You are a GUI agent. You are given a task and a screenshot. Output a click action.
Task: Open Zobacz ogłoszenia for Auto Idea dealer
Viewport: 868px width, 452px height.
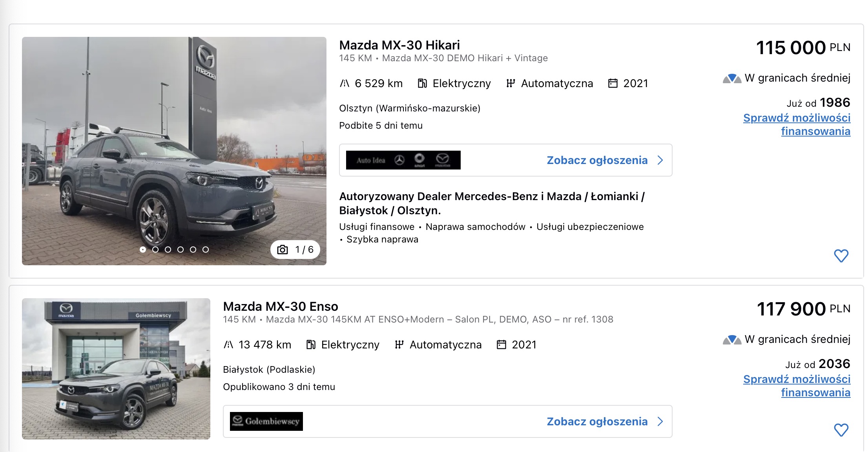(x=597, y=160)
